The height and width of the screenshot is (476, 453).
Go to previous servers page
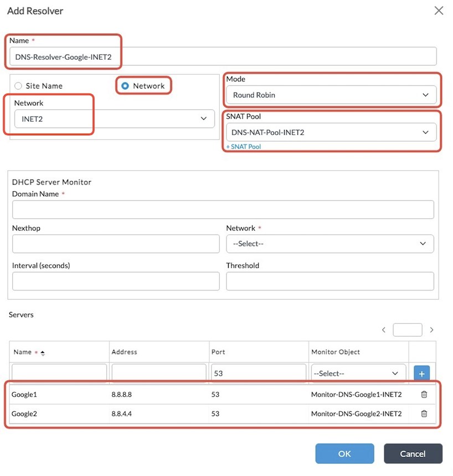coord(384,330)
